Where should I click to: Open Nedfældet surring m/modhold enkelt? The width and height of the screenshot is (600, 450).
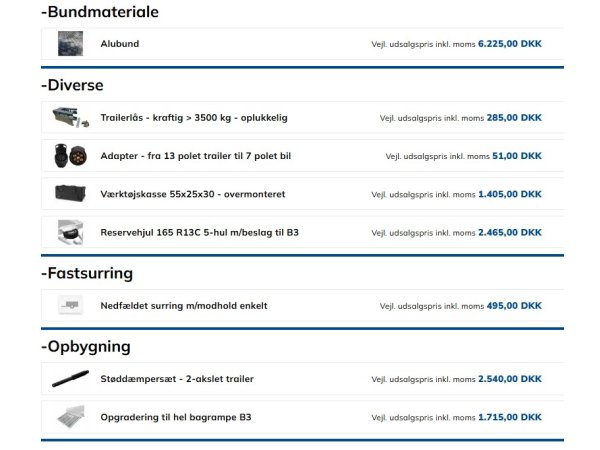click(184, 305)
